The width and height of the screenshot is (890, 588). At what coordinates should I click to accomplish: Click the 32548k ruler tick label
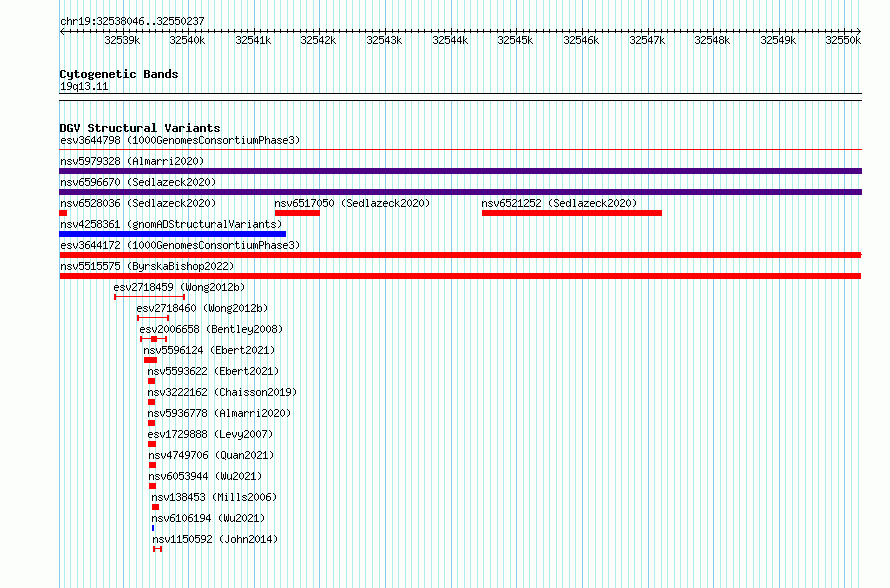[x=712, y=40]
